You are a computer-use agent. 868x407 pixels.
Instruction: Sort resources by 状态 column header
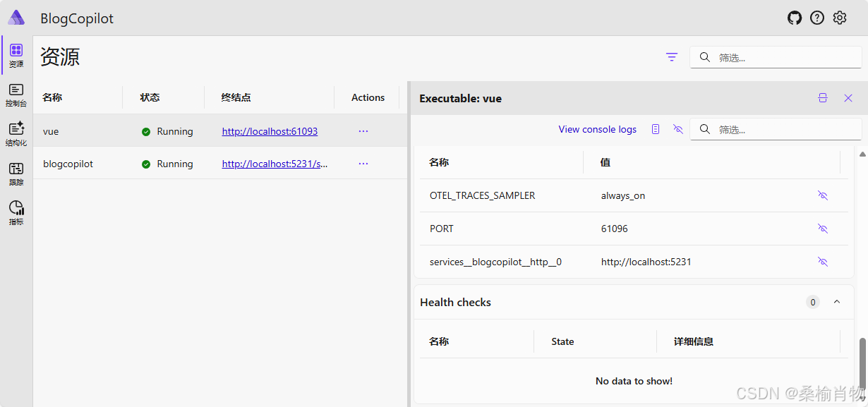(x=150, y=97)
